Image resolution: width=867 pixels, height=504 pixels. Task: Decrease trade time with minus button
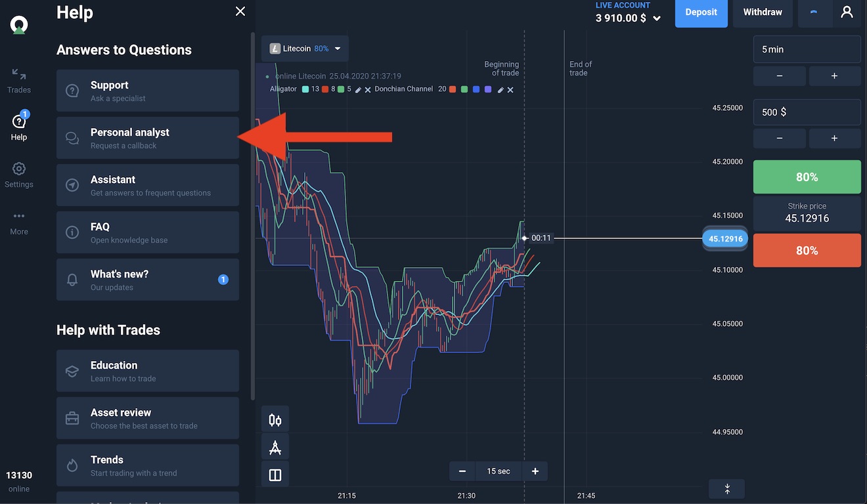click(779, 76)
